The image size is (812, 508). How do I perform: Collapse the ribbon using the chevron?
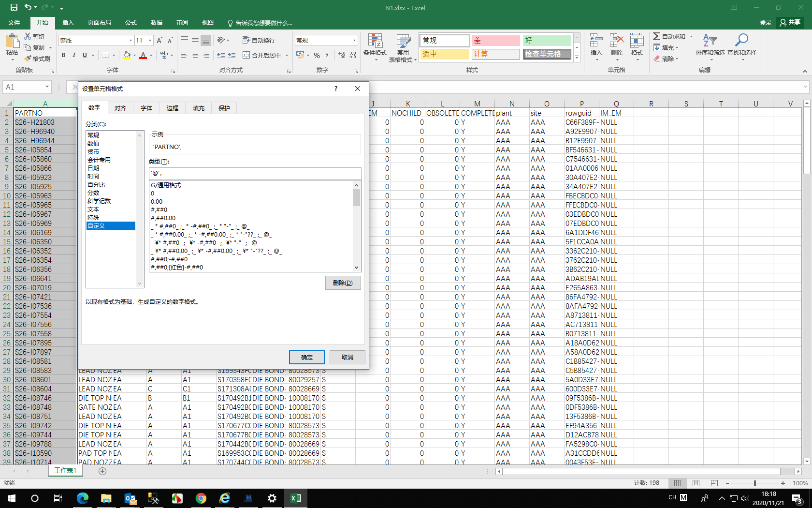(805, 71)
